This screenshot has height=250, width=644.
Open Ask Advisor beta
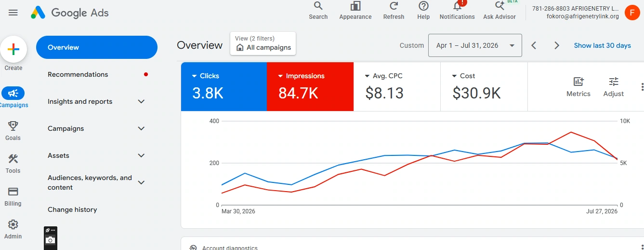tap(499, 11)
